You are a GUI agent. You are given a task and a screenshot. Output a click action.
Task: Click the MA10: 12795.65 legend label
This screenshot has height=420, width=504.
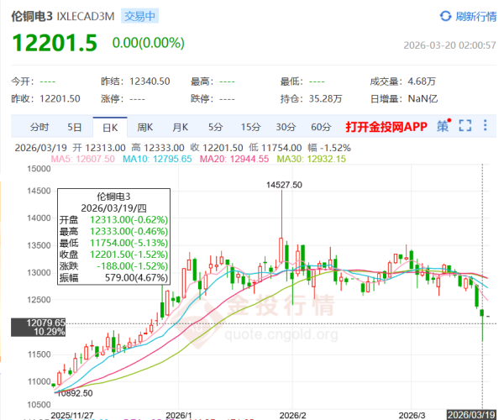pyautogui.click(x=157, y=159)
